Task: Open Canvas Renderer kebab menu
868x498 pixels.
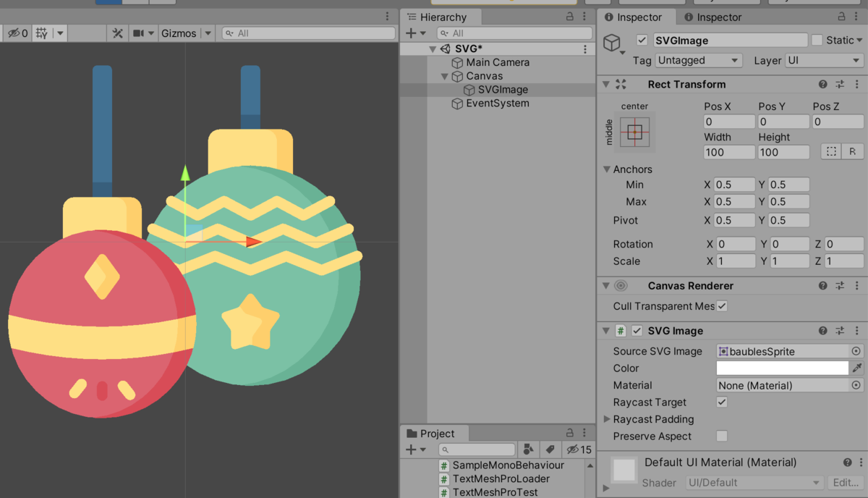Action: click(858, 286)
